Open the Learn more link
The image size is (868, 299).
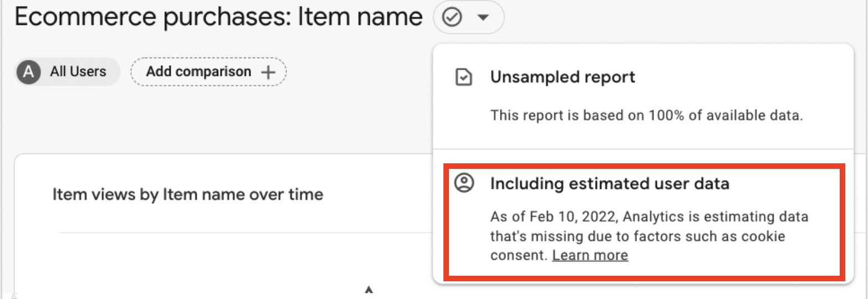pyautogui.click(x=590, y=255)
